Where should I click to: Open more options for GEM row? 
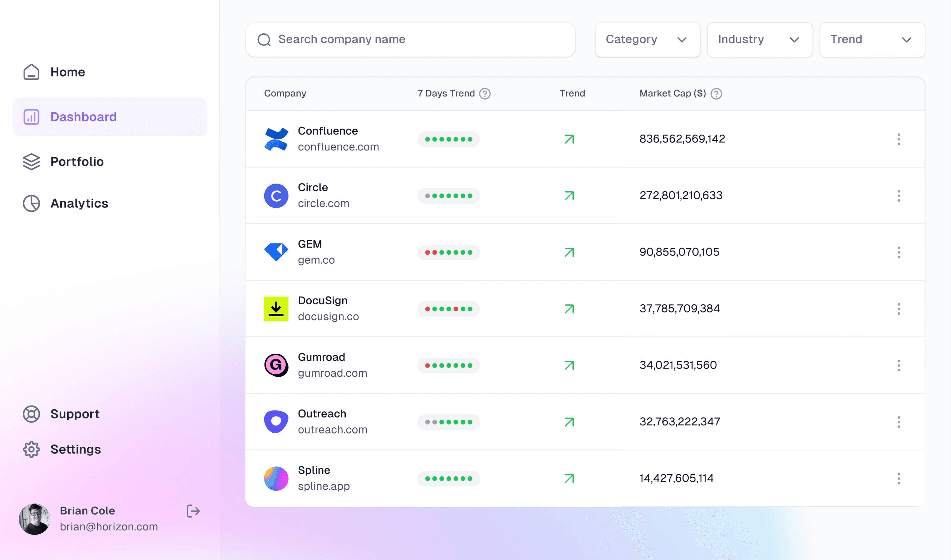click(x=899, y=252)
